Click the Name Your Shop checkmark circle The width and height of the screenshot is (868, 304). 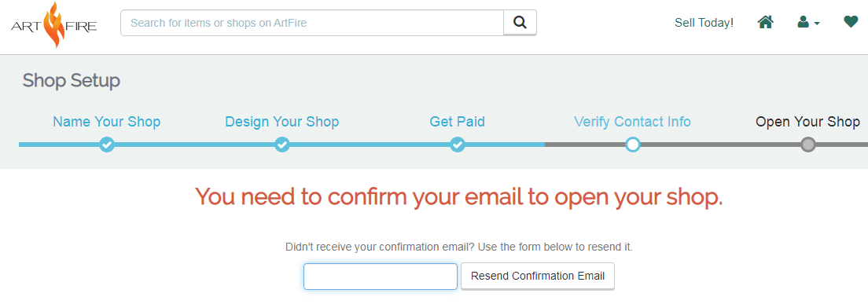pos(107,145)
